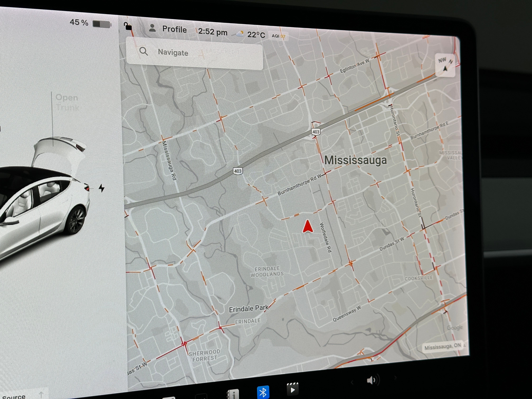
Task: Tap the Mississauga, ON location label
Action: click(442, 347)
